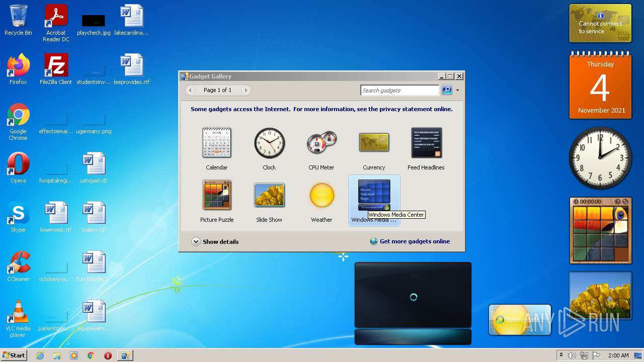The image size is (644, 362).
Task: Select the leeprovides.rtf document
Action: tap(131, 69)
